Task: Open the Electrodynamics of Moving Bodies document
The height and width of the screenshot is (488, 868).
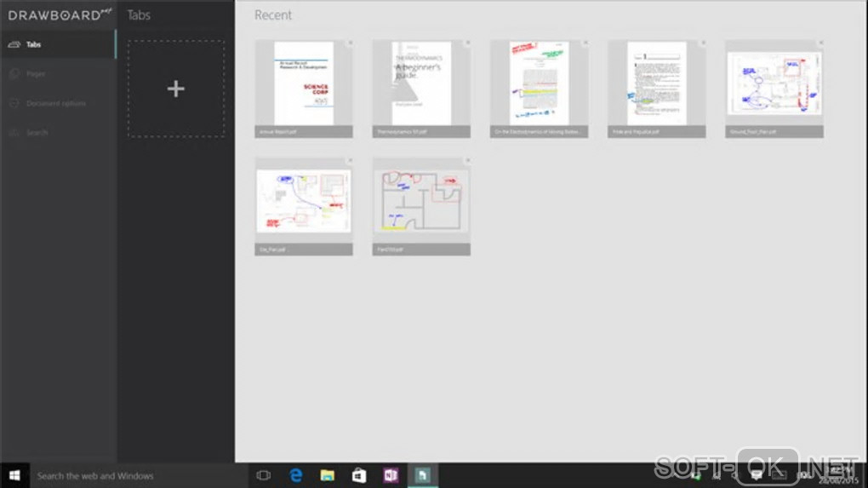Action: 539,89
